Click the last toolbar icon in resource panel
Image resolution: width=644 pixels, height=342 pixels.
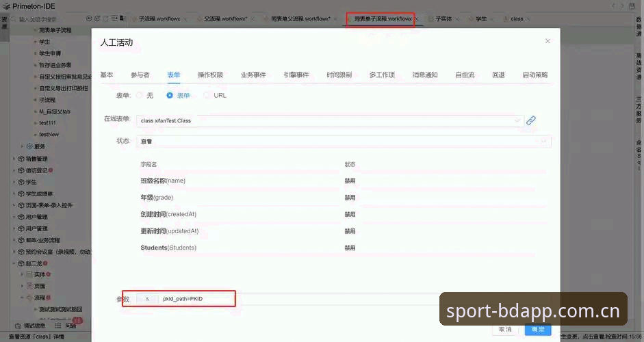(123, 18)
